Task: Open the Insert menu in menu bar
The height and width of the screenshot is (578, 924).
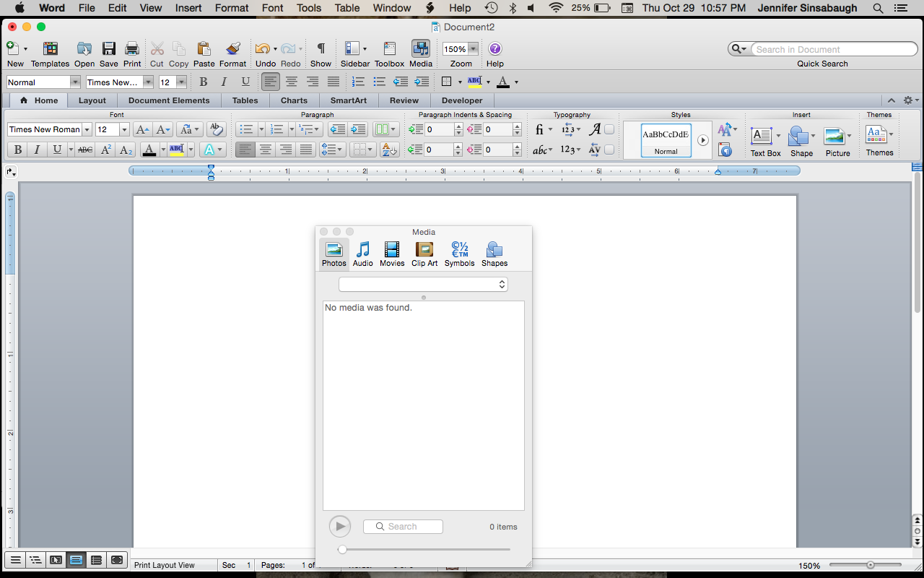Action: (188, 8)
